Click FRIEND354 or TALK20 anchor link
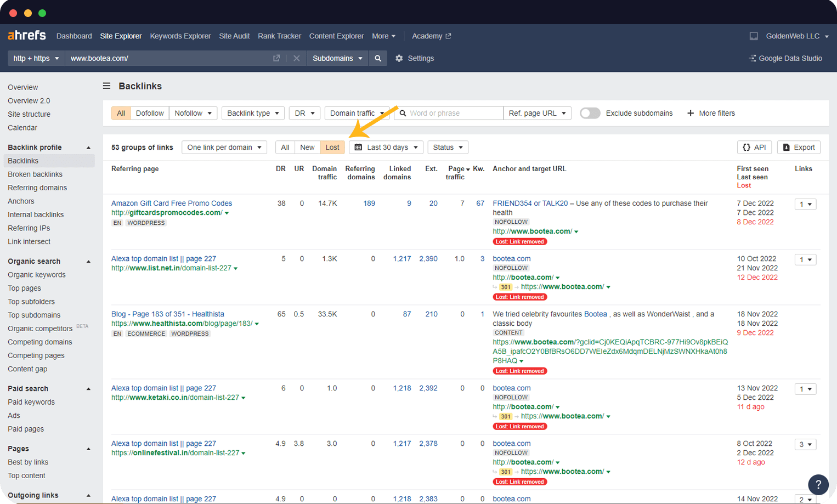 pos(530,203)
